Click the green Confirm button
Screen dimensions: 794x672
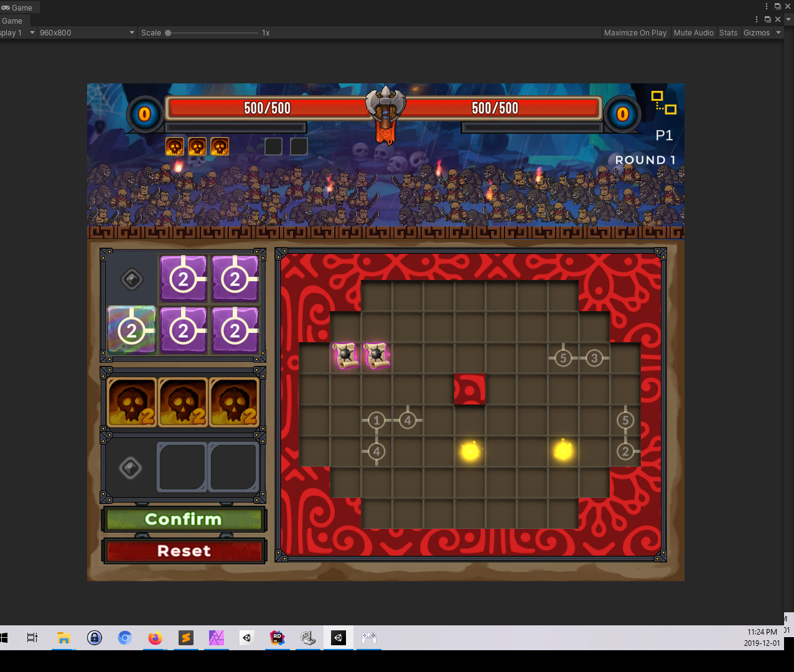click(184, 520)
